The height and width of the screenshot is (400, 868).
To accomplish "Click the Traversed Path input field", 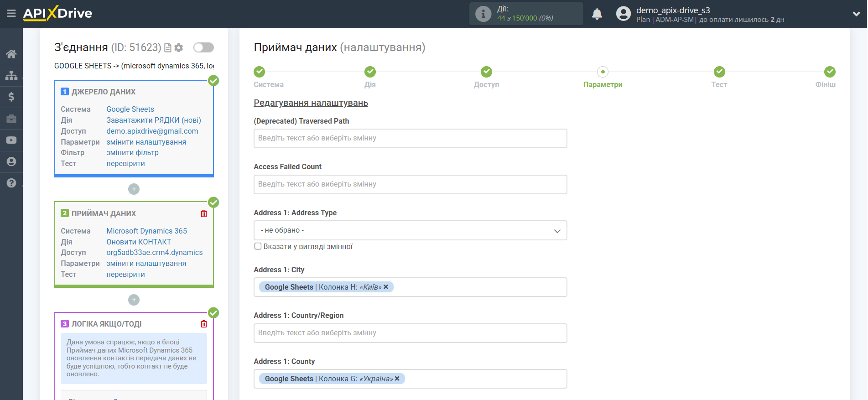I will [x=410, y=138].
